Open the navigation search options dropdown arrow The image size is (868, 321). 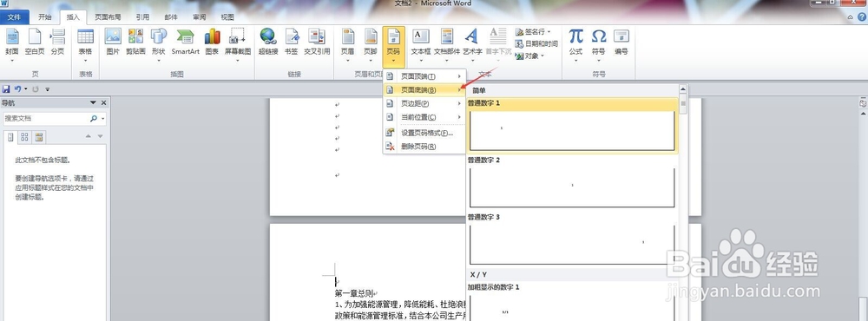(103, 119)
